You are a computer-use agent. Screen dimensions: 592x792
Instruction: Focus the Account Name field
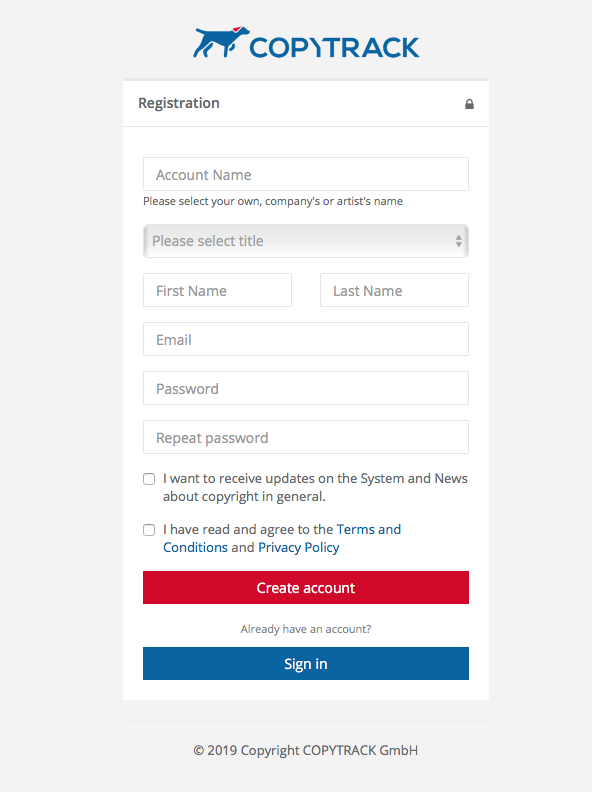pyautogui.click(x=306, y=174)
